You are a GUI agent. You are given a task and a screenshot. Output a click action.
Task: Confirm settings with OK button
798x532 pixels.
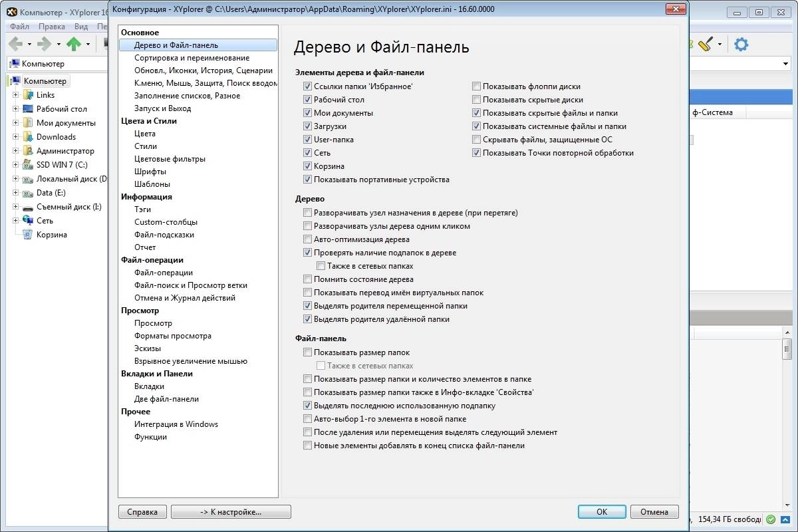[x=602, y=512]
